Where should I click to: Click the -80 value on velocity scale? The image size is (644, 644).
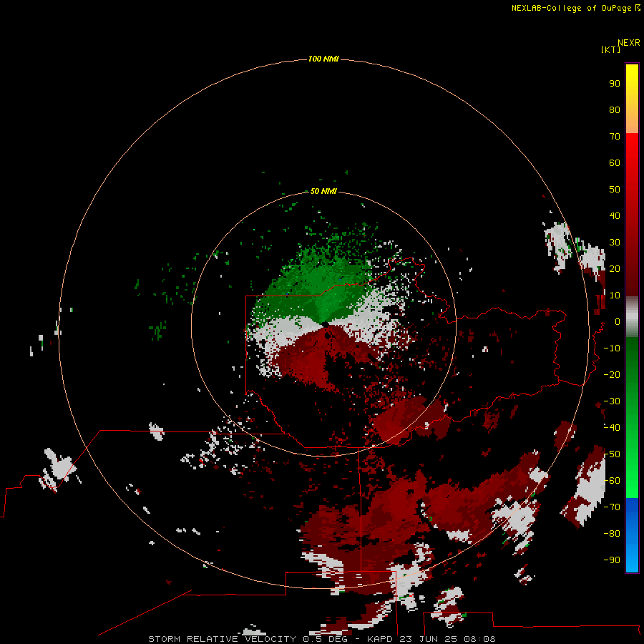tap(612, 534)
